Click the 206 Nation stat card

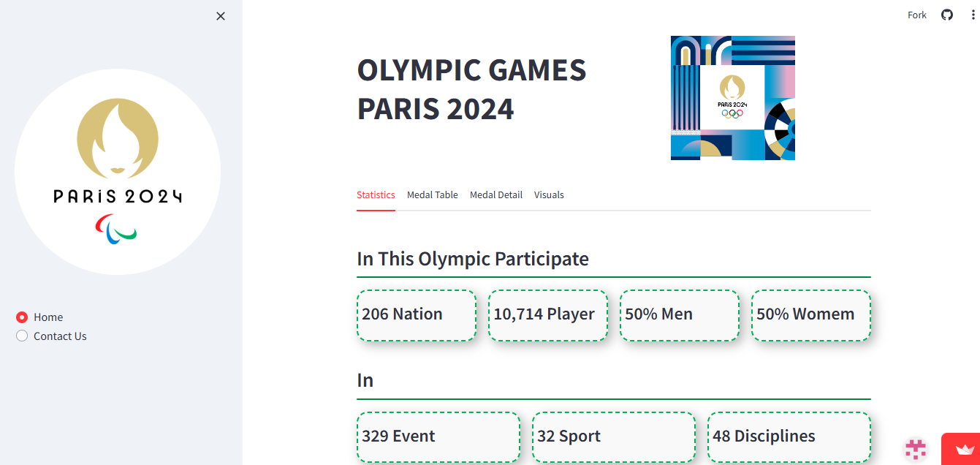[x=417, y=315]
